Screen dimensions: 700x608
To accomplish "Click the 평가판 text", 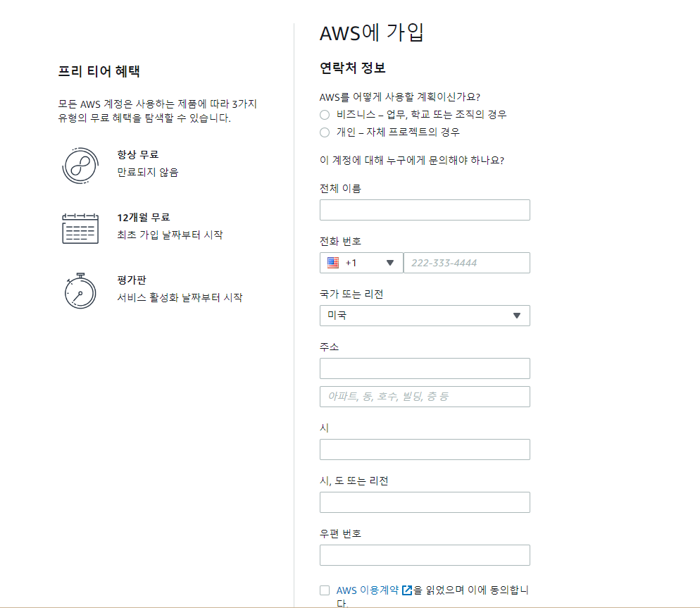I will (132, 280).
